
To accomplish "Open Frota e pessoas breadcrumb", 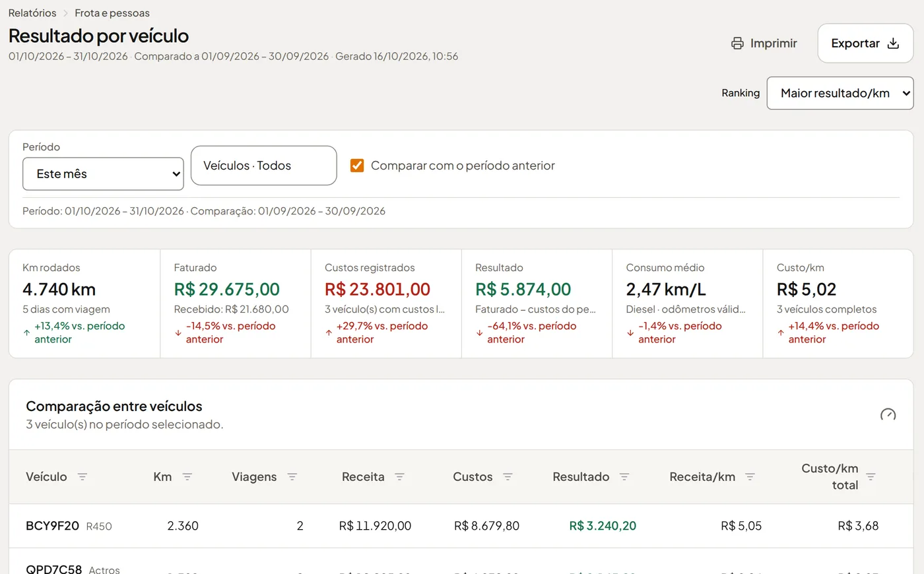I will [x=112, y=13].
